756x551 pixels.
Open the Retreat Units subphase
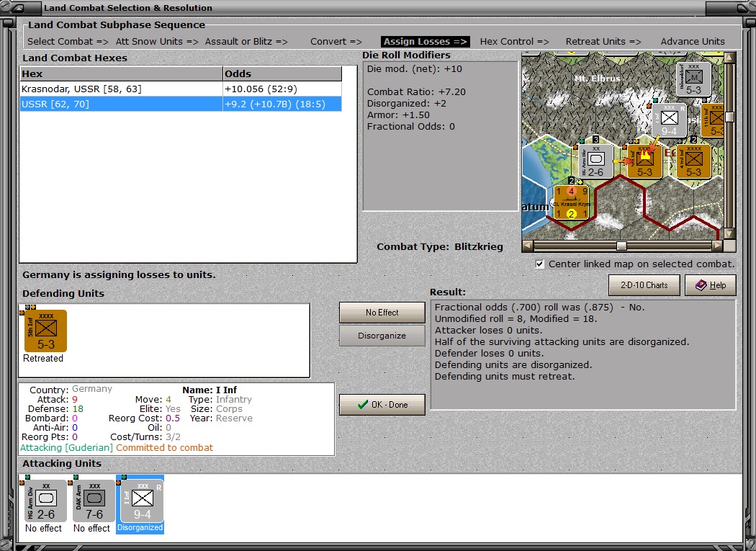[x=603, y=41]
